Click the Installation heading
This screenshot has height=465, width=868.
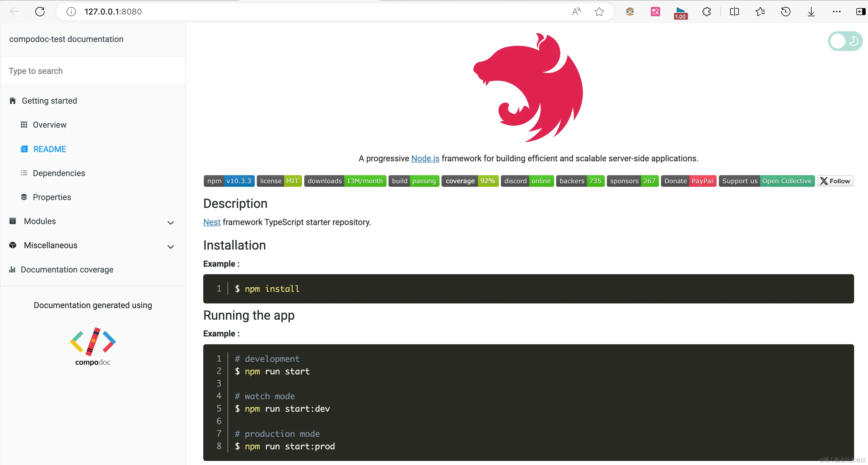pos(235,245)
